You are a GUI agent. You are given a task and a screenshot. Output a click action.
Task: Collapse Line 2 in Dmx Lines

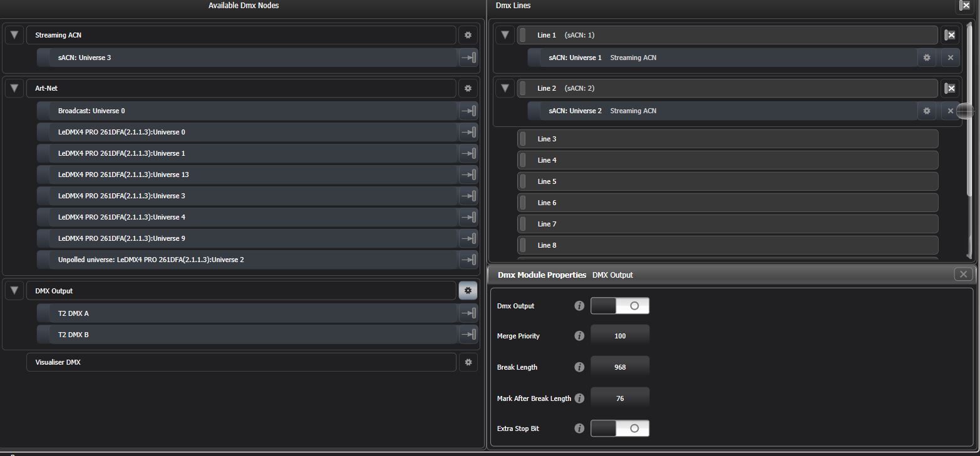pos(505,88)
